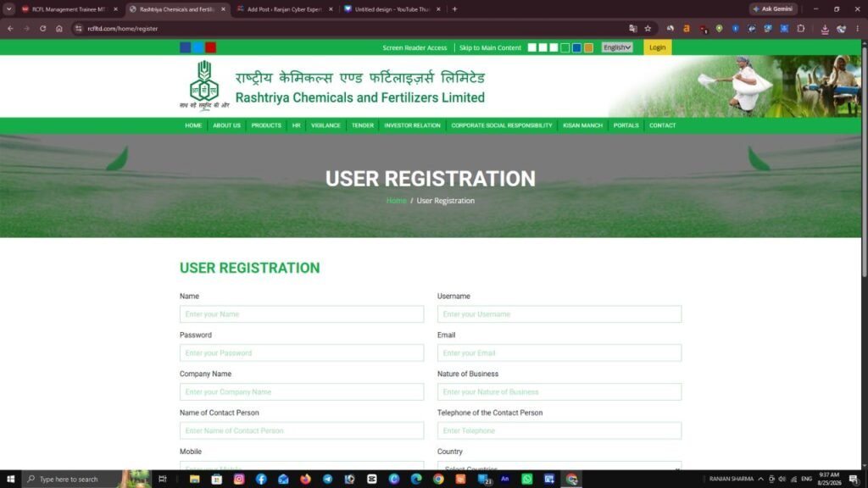Open the Country select dropdown
The height and width of the screenshot is (488, 868).
click(559, 466)
